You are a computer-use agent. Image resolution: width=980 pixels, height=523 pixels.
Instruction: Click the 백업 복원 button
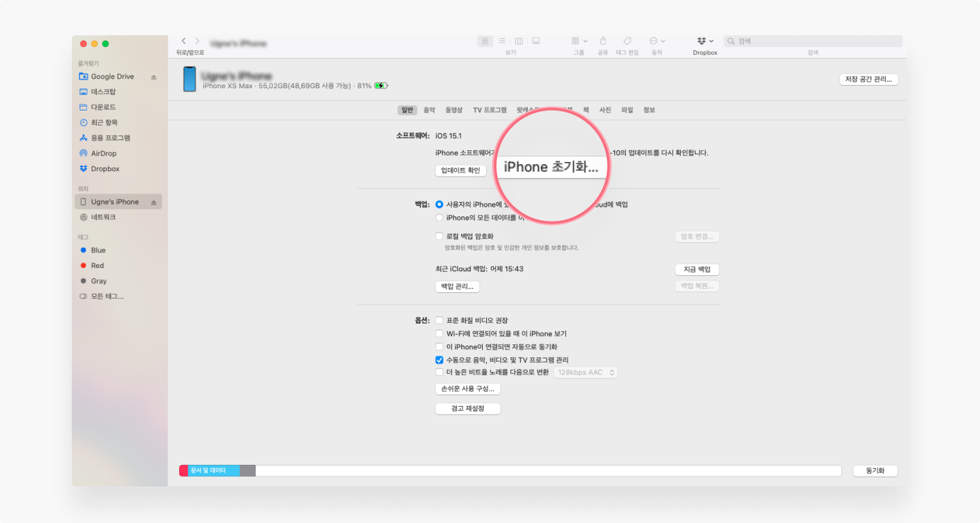697,286
